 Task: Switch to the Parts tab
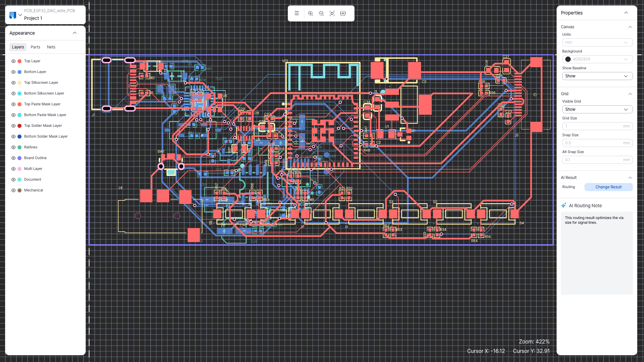click(35, 47)
